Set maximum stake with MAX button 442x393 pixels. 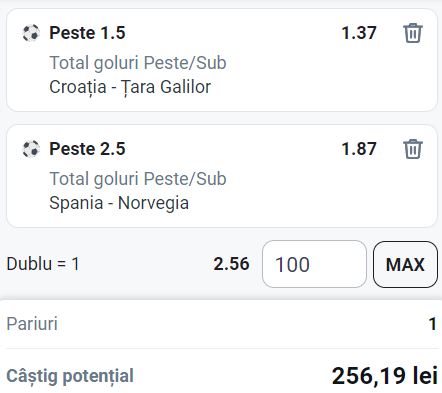pos(405,264)
